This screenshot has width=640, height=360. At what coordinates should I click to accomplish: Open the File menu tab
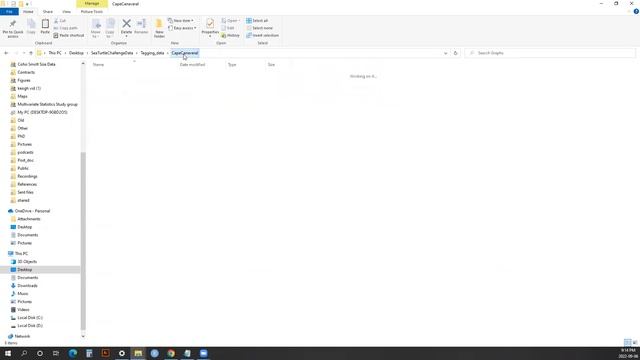pyautogui.click(x=9, y=11)
